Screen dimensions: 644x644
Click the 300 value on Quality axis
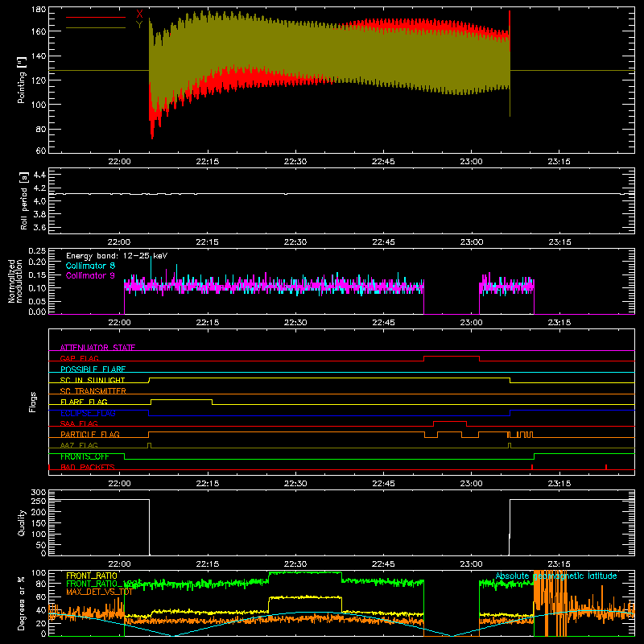[x=39, y=493]
